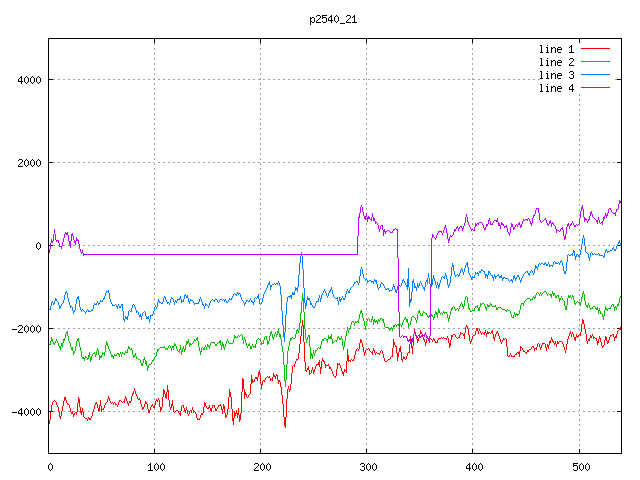640x480 pixels.
Task: Click x-axis label 400
Action: click(x=474, y=467)
